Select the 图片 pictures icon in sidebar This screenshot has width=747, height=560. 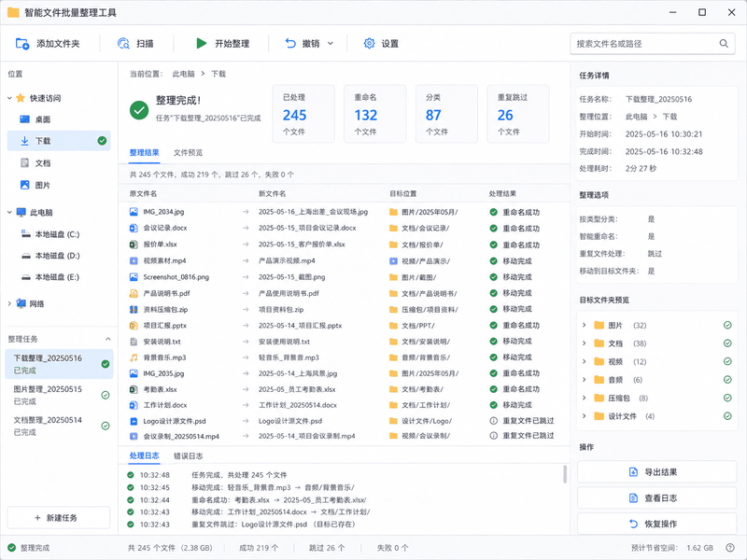tap(25, 185)
